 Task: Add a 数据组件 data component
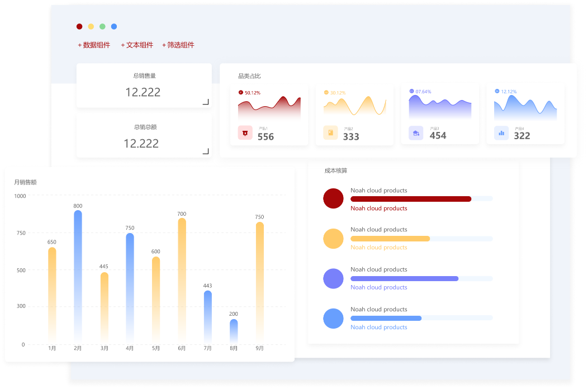pyautogui.click(x=94, y=45)
